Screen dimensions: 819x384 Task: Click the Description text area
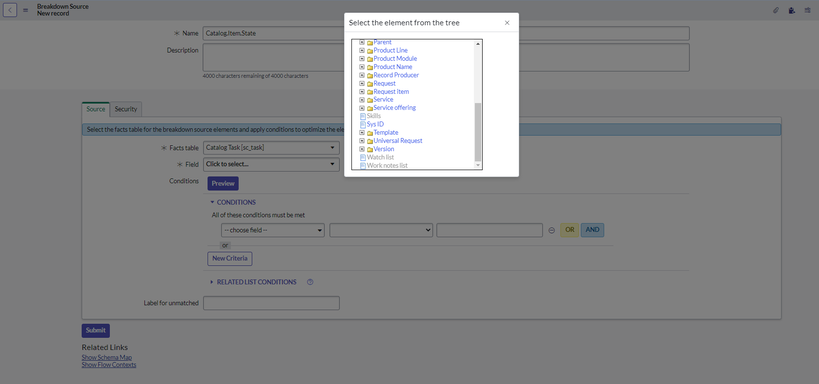[446, 57]
